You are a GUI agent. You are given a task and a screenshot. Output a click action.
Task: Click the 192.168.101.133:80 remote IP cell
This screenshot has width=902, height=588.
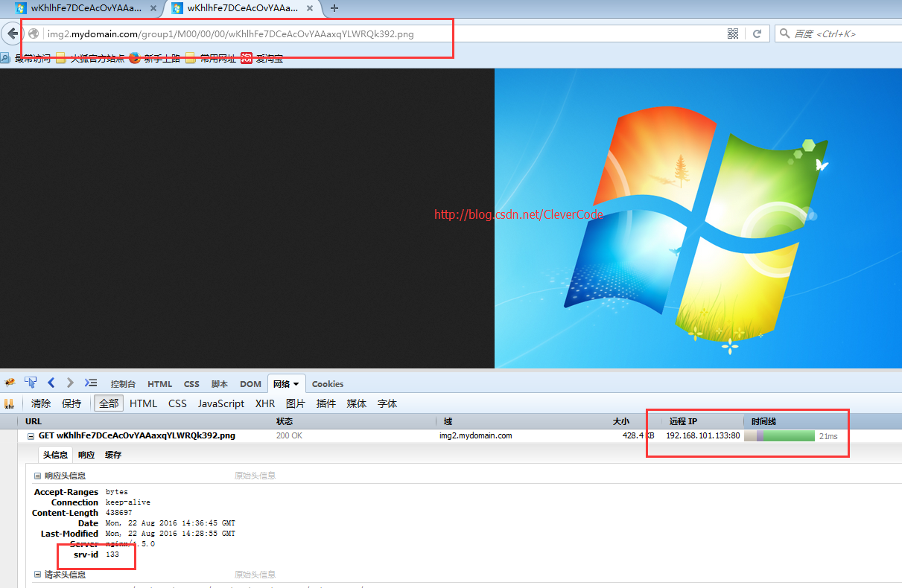pyautogui.click(x=702, y=436)
